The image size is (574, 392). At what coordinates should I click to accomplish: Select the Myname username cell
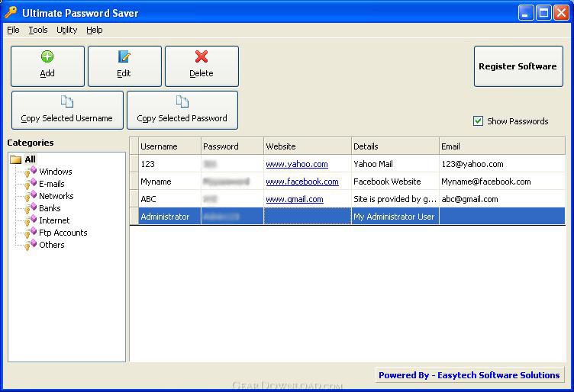[169, 182]
